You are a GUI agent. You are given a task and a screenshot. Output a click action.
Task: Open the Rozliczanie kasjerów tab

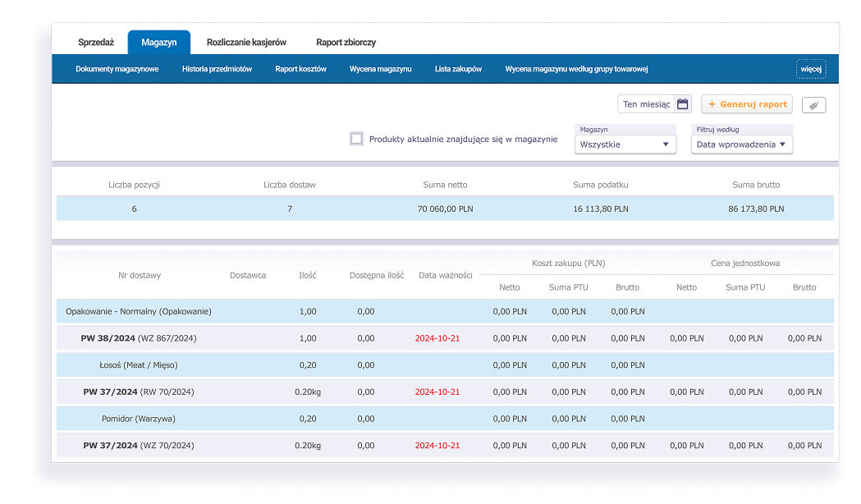(246, 43)
